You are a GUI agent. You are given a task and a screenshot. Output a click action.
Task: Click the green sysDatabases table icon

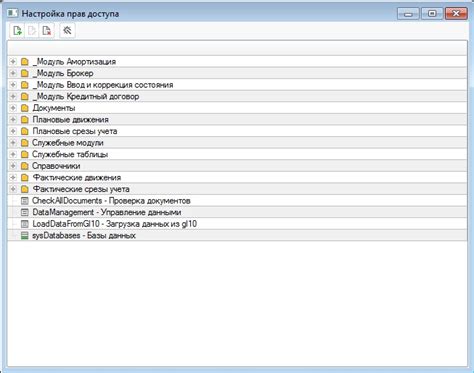(24, 235)
